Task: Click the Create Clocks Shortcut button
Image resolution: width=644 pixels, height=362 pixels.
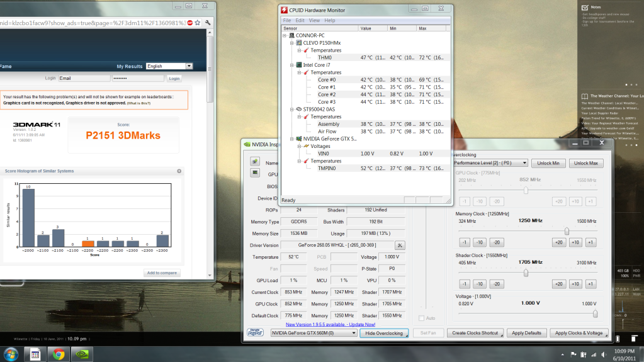Action: [x=475, y=333]
